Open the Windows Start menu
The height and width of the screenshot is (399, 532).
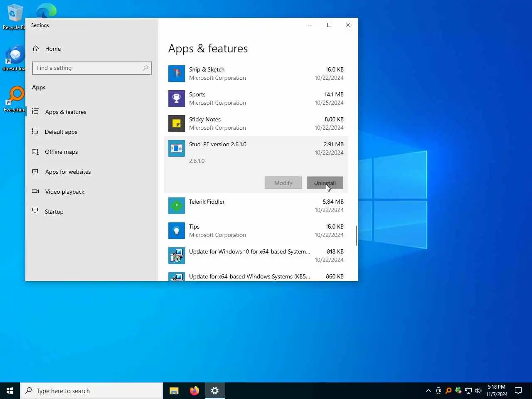(10, 391)
